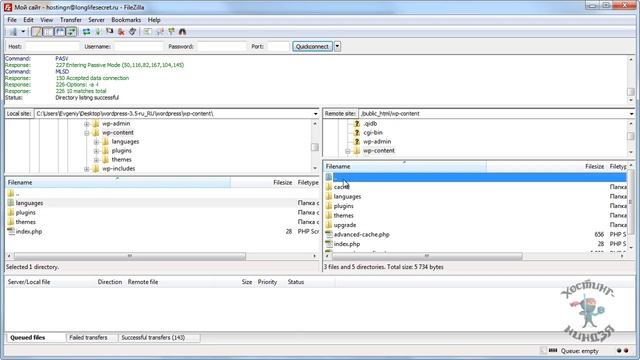Image resolution: width=640 pixels, height=360 pixels.
Task: Click the process queue toolbar icon
Action: pyautogui.click(x=98, y=31)
